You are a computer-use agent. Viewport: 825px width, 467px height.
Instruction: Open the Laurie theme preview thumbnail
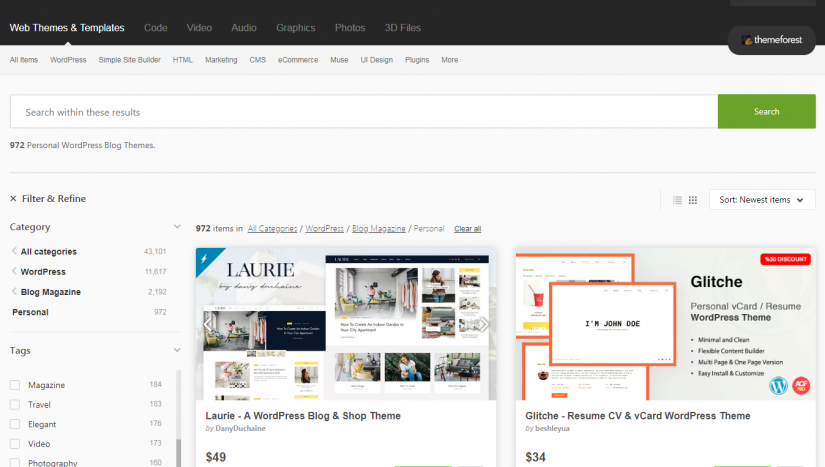[x=346, y=324]
